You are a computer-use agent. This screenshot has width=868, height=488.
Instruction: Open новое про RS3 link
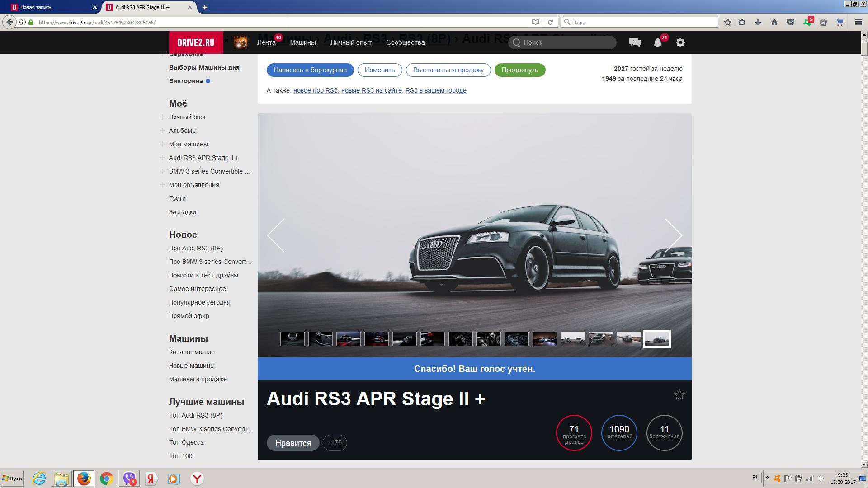pos(316,90)
